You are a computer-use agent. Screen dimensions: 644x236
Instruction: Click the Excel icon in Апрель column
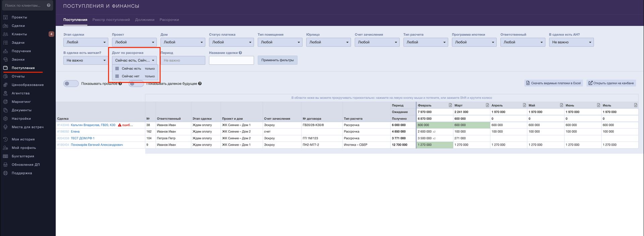(x=524, y=105)
